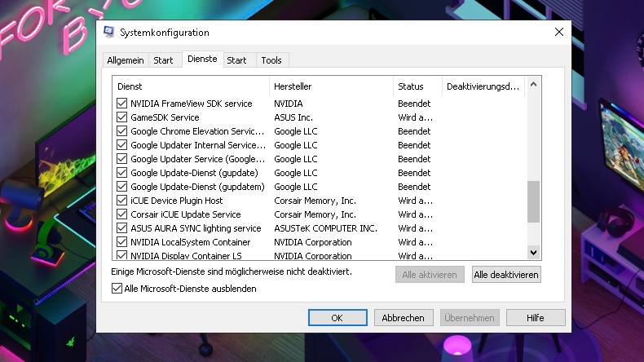Click the Übernehmen button
The image size is (644, 362).
pos(470,318)
